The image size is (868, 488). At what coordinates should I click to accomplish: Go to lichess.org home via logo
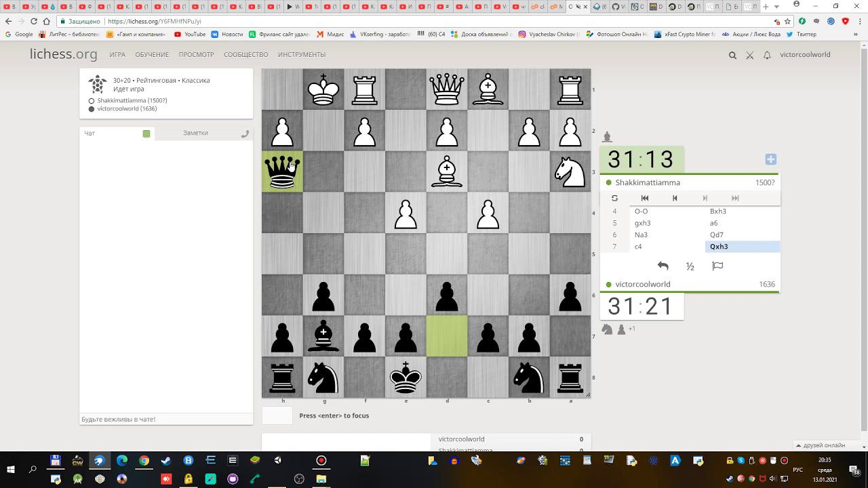tap(64, 54)
